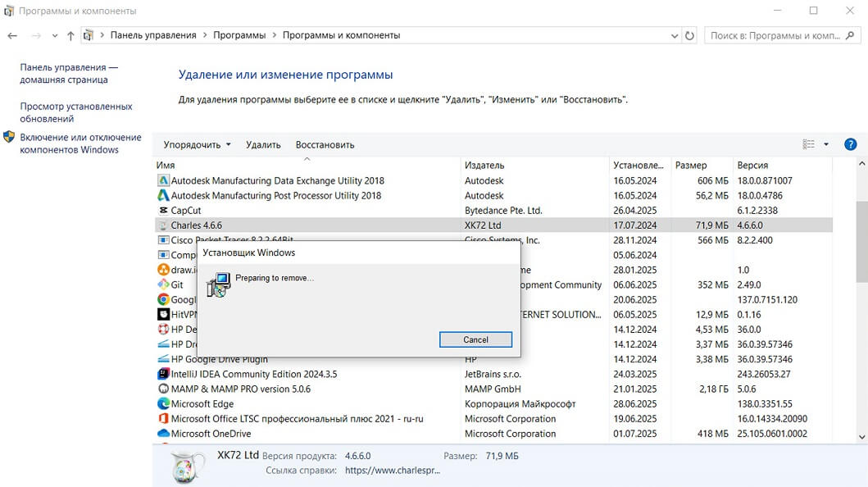
Task: Click the Cisco Packet Tracer icon
Action: 163,240
